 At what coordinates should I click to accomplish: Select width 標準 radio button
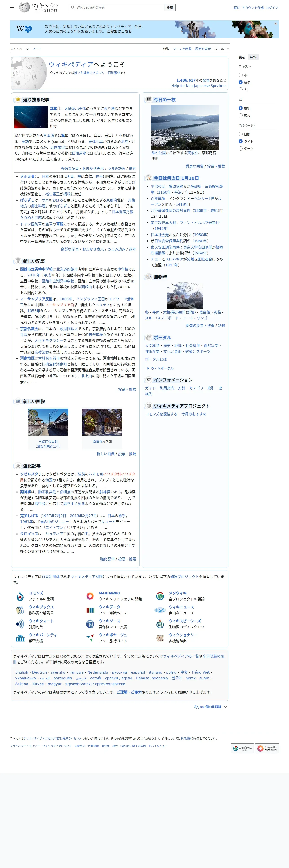point(241,108)
